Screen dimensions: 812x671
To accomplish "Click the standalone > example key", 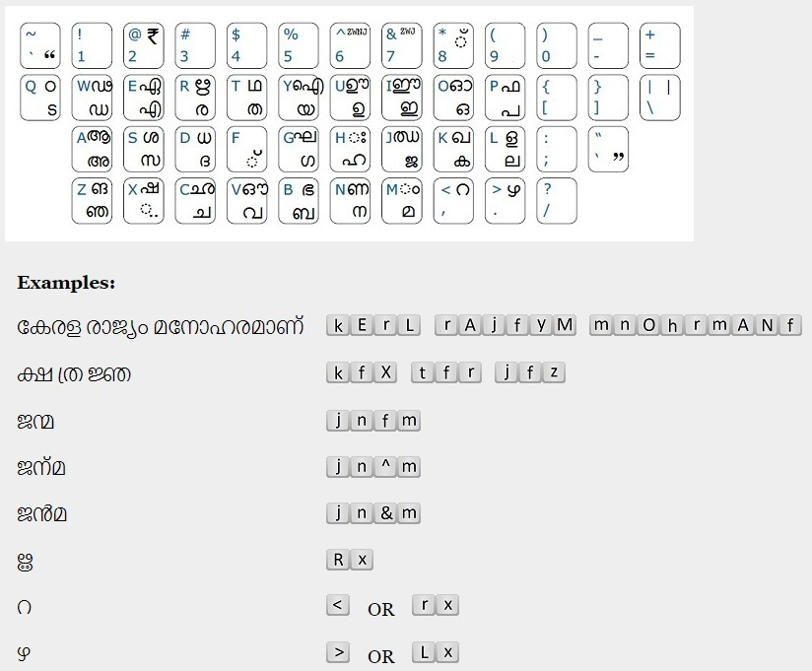I will tap(338, 652).
